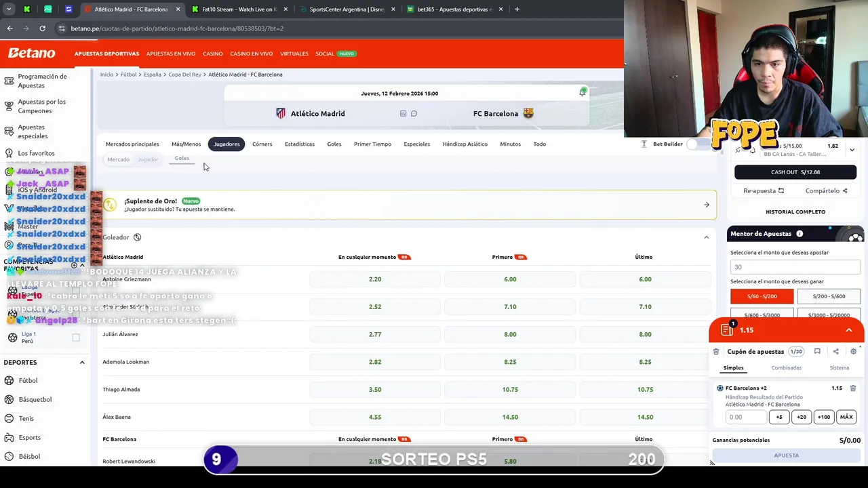Click the notification bell icon in match header
This screenshot has height=488, width=868.
coord(583,92)
